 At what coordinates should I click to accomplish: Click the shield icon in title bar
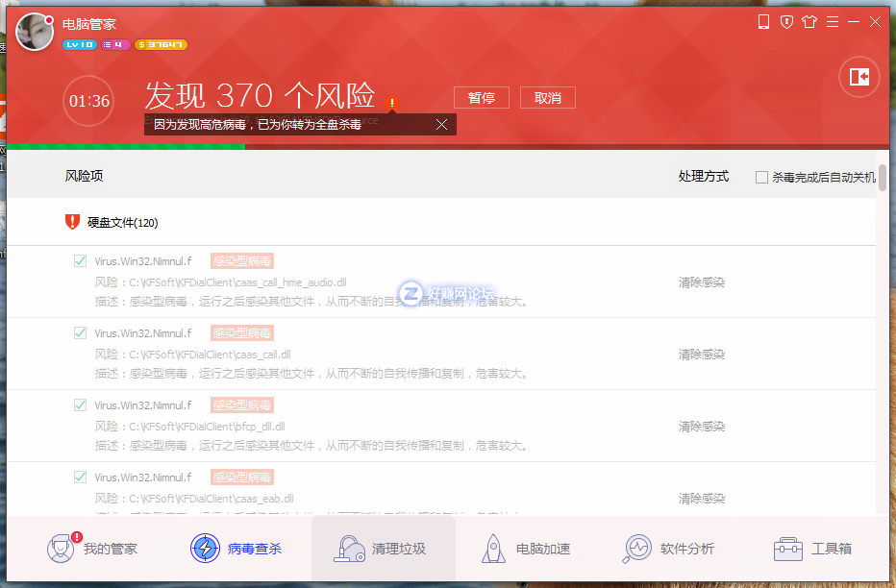click(786, 22)
